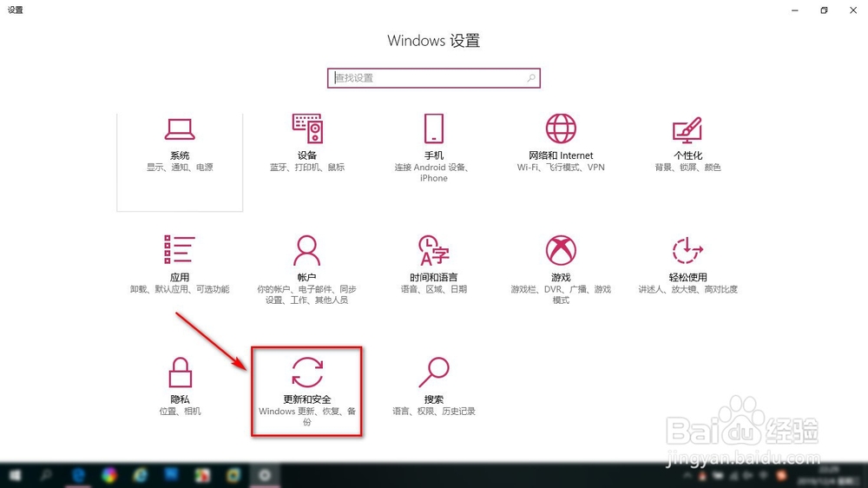Open the 应用 (Apps) list icon
Screen dimensions: 868x488
[x=180, y=249]
